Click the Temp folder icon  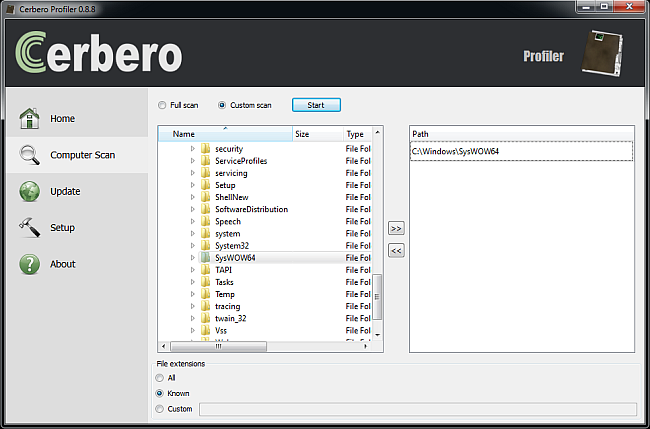(205, 294)
